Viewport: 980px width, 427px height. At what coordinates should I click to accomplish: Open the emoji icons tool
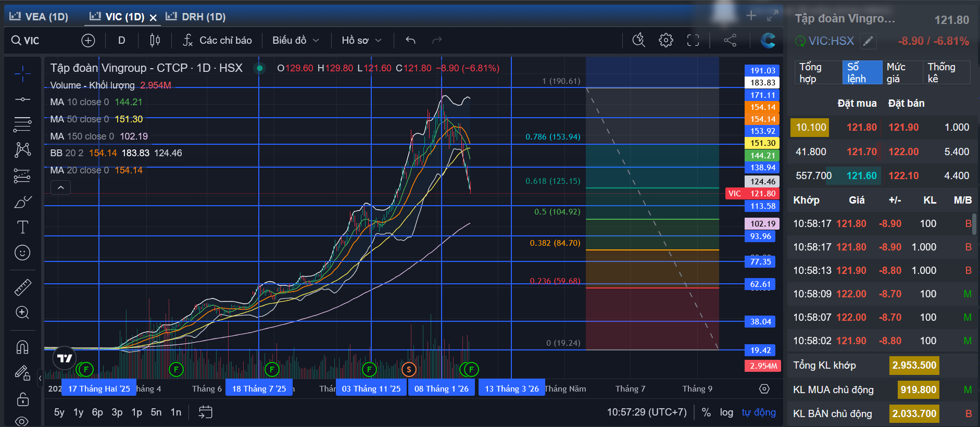(22, 253)
